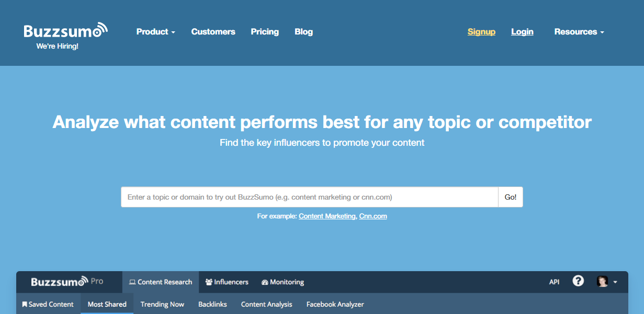The height and width of the screenshot is (314, 644).
Task: Open Monitoring with dashboard gauge icon
Action: (283, 282)
